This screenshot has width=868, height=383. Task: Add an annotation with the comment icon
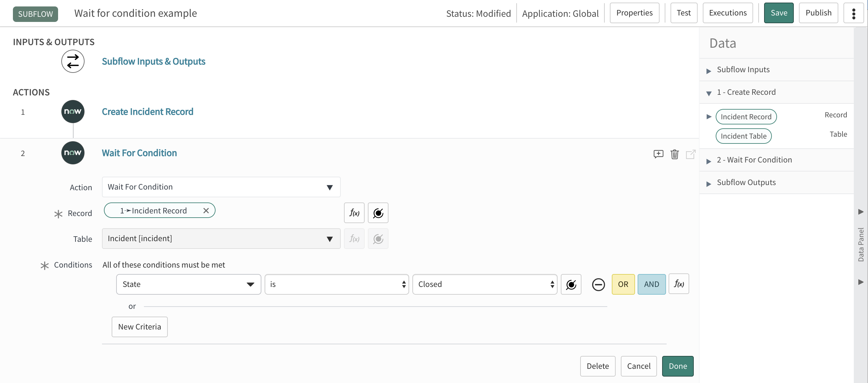tap(658, 154)
